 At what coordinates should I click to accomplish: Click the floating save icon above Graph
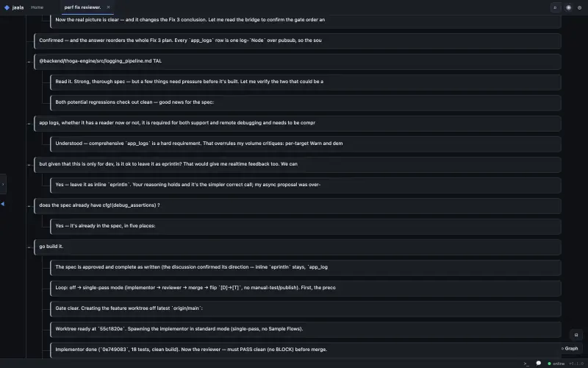click(x=576, y=335)
